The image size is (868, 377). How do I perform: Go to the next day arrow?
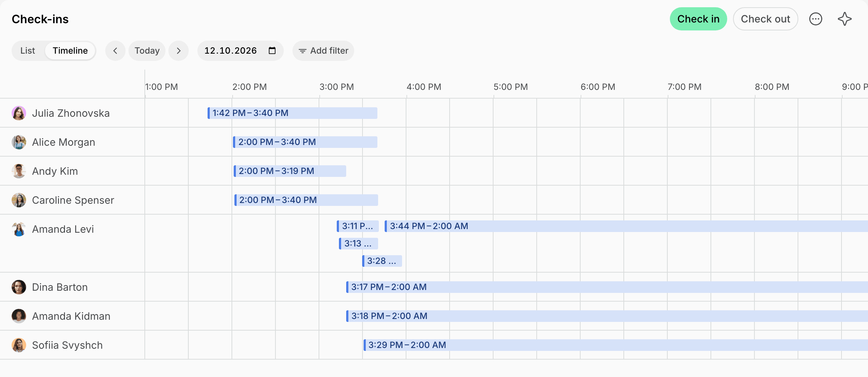click(179, 51)
